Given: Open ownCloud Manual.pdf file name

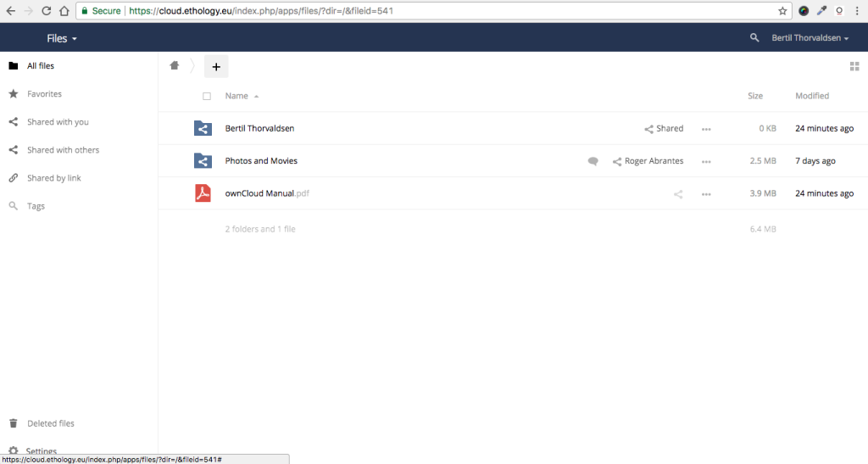Looking at the screenshot, I should [x=267, y=193].
